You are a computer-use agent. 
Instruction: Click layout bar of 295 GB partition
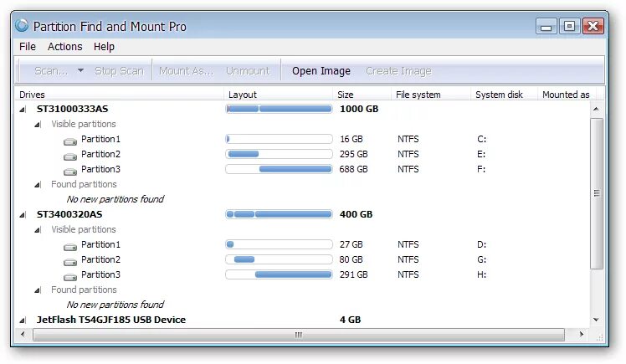point(279,154)
